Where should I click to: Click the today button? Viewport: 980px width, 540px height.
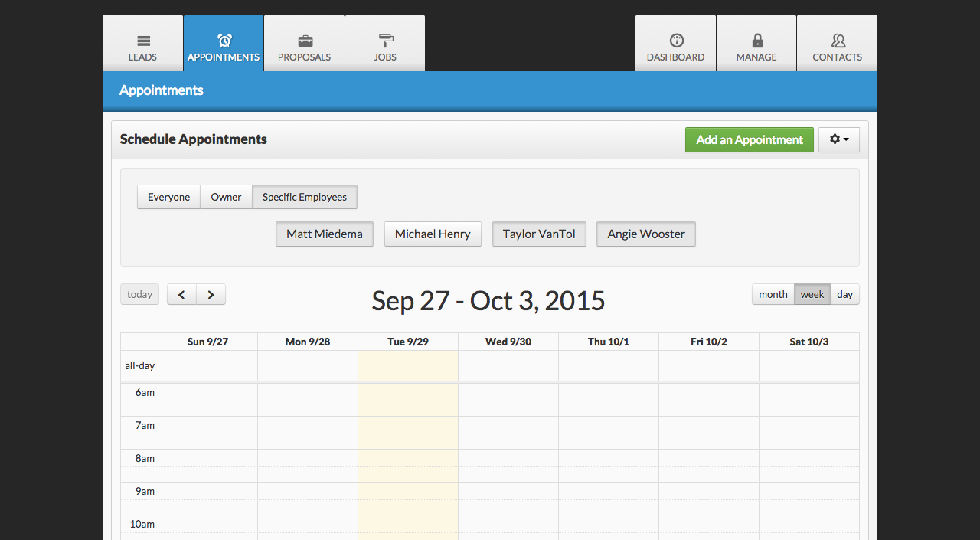click(x=139, y=294)
